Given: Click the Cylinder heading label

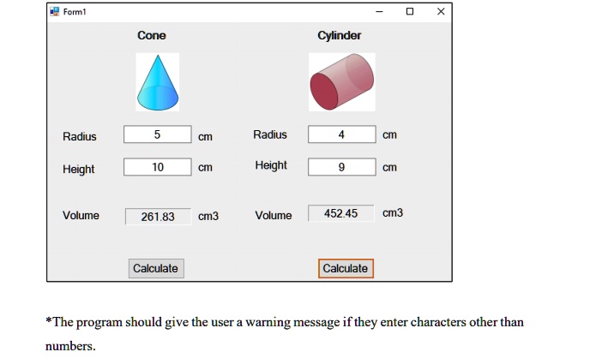Looking at the screenshot, I should pyautogui.click(x=340, y=35).
